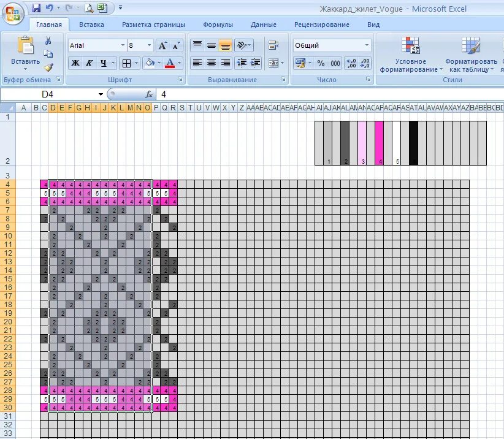Screen dimensions: 504x439
Task: Click the pink palette cell labeled 4
Action: click(380, 143)
